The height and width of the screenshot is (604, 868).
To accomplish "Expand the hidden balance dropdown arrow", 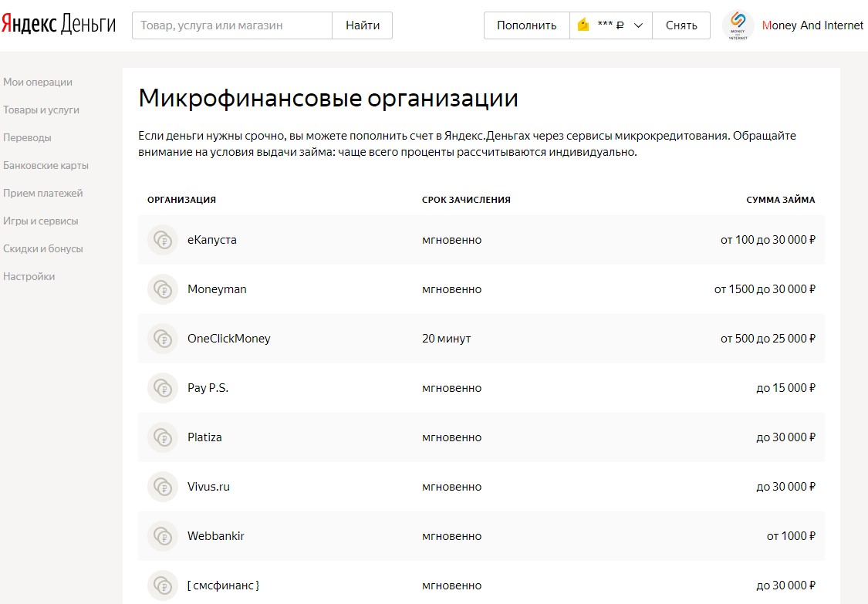I will click(x=638, y=25).
